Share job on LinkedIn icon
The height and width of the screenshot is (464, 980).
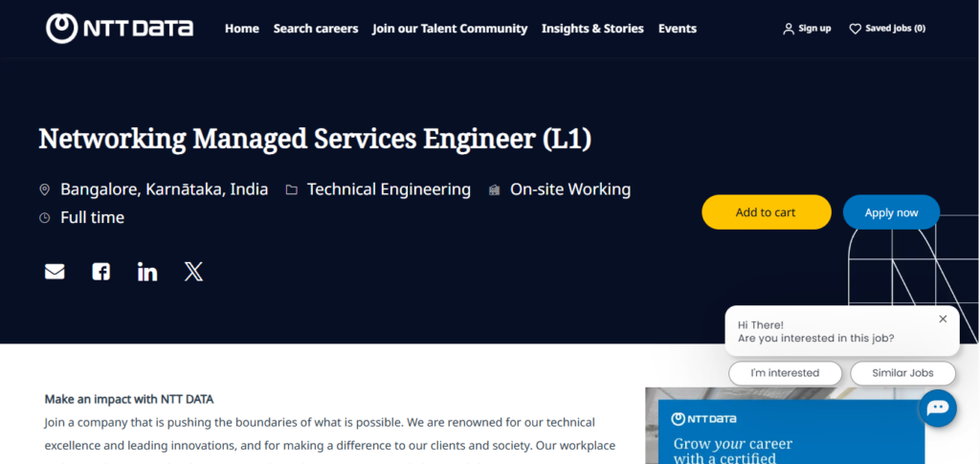(146, 272)
